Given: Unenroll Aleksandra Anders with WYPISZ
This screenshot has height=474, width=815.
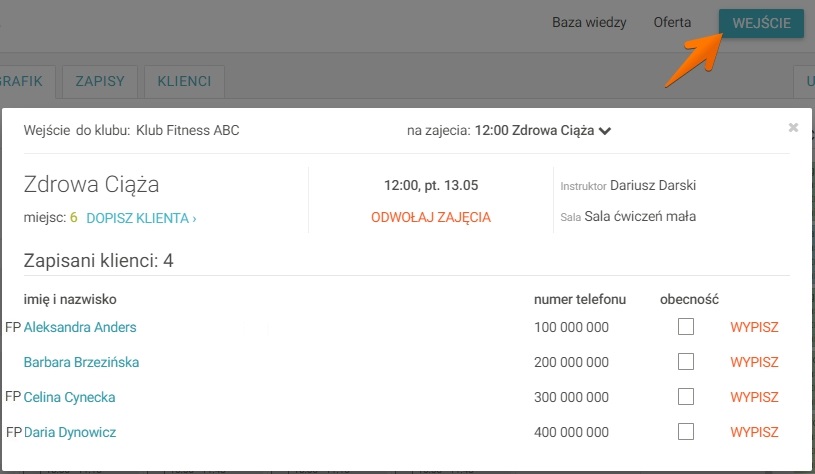Looking at the screenshot, I should (755, 327).
